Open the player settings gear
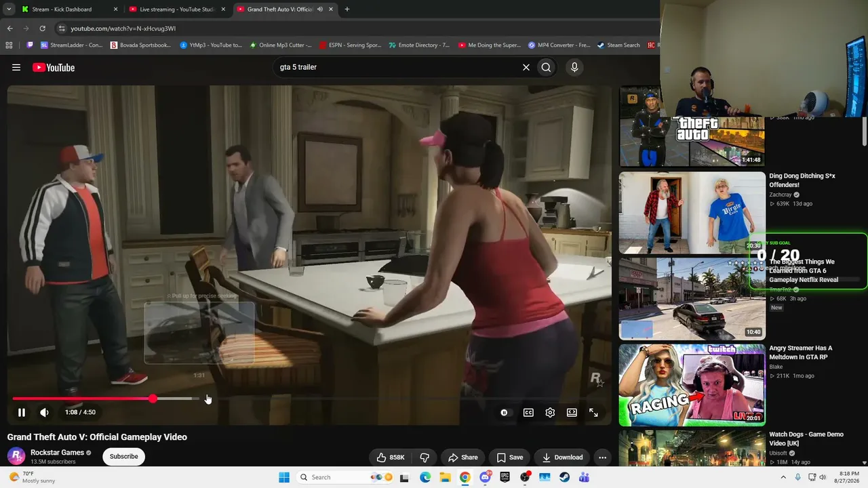Viewport: 868px width, 488px height. [550, 412]
